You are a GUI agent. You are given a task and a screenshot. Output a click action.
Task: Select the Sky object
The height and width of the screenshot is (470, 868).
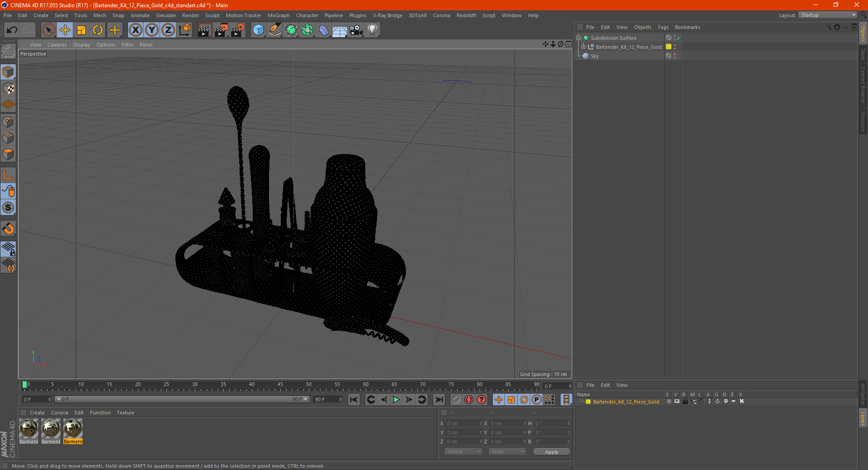pyautogui.click(x=594, y=56)
